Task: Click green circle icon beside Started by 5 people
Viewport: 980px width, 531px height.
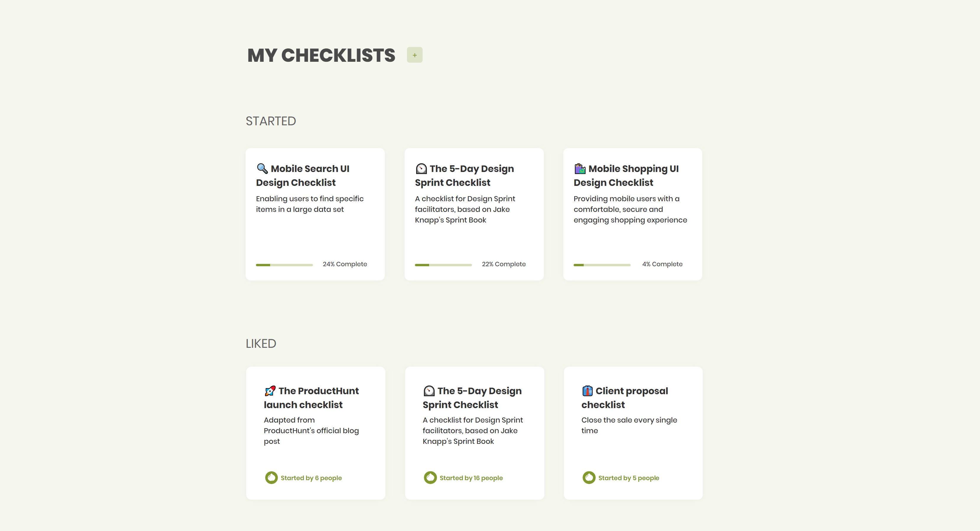Action: tap(588, 477)
